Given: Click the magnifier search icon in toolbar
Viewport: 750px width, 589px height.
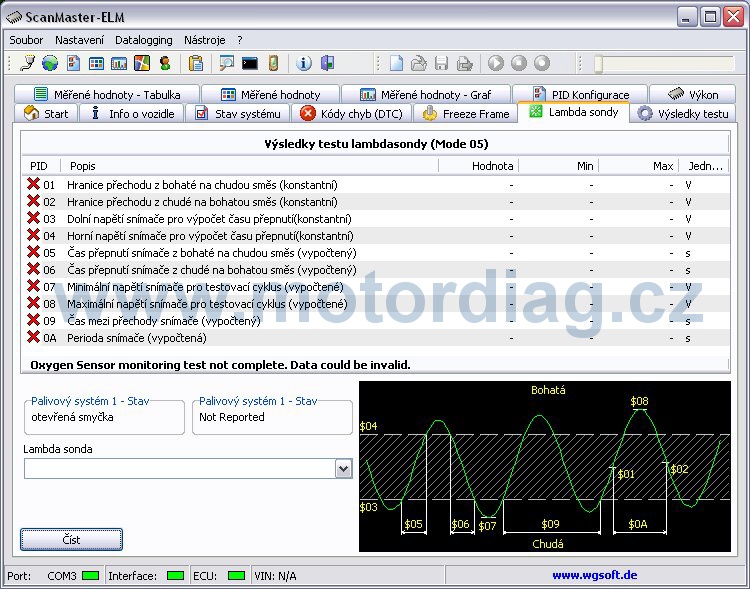Looking at the screenshot, I should click(226, 63).
